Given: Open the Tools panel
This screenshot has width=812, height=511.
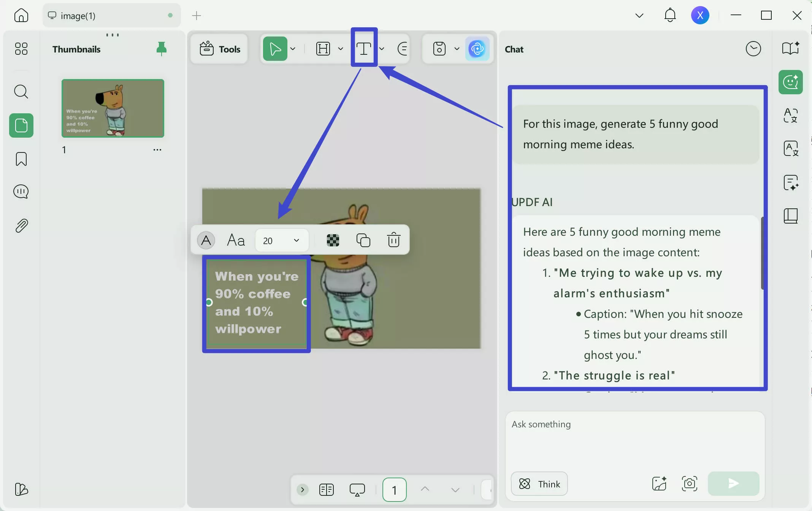Looking at the screenshot, I should 219,49.
